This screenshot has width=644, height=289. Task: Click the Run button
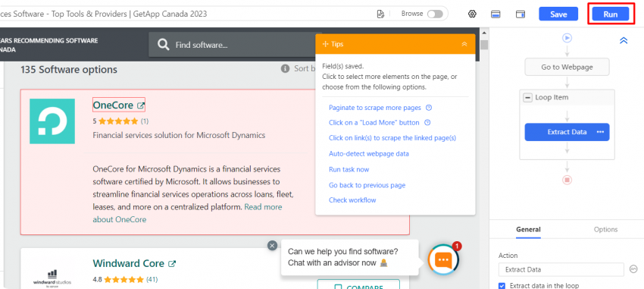pos(611,14)
